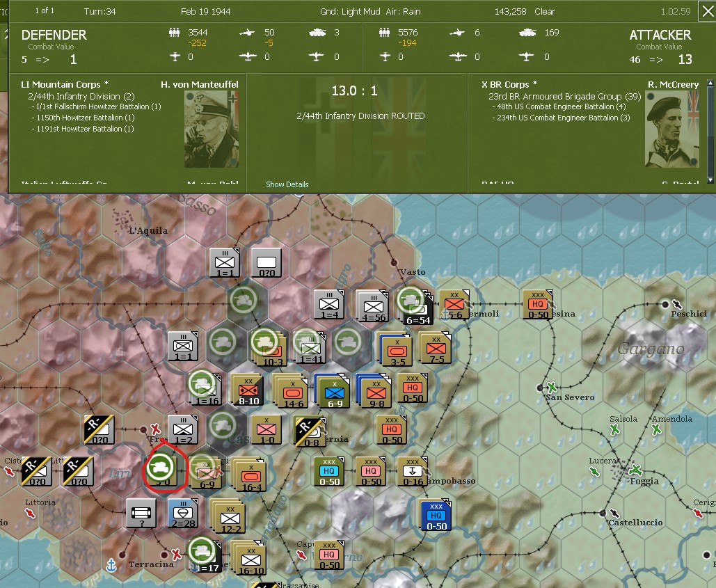
Task: Click the 'Feb 19 1944' date
Action: (x=205, y=11)
